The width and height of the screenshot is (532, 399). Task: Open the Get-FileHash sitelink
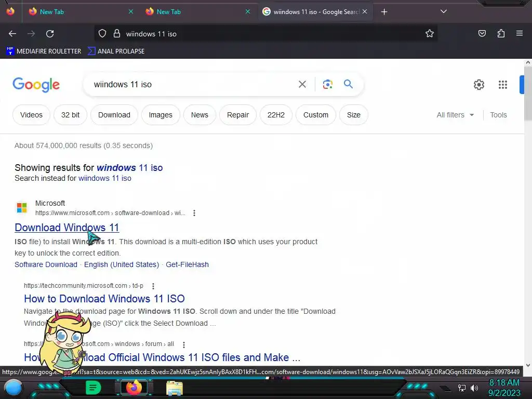[187, 264]
